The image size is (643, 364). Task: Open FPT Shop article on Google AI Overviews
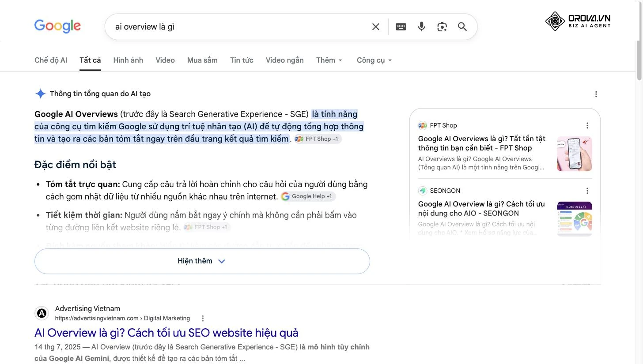click(x=482, y=143)
